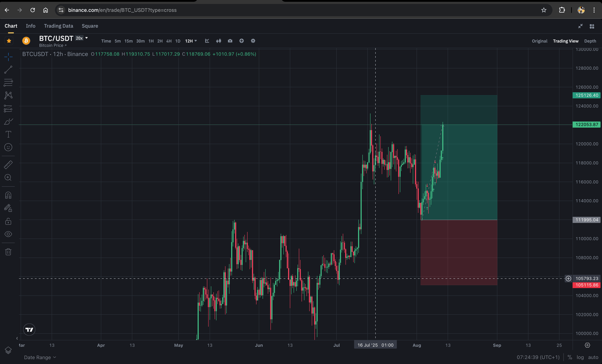Screen dimensions: 602x364
Task: Select the text annotation tool
Action: pyautogui.click(x=8, y=134)
